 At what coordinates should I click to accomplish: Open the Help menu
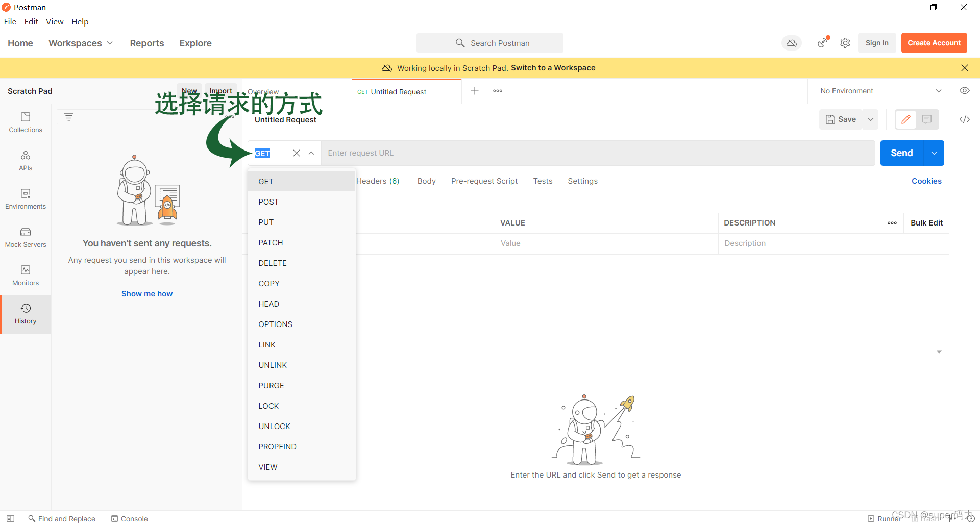(x=80, y=21)
